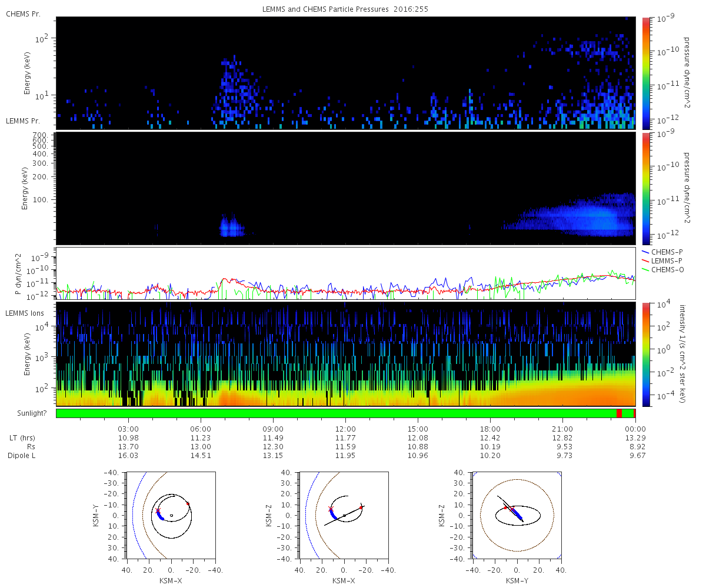Open the KSM-X versus KSM-Y orbit plot
706x588 pixels.
171,516
